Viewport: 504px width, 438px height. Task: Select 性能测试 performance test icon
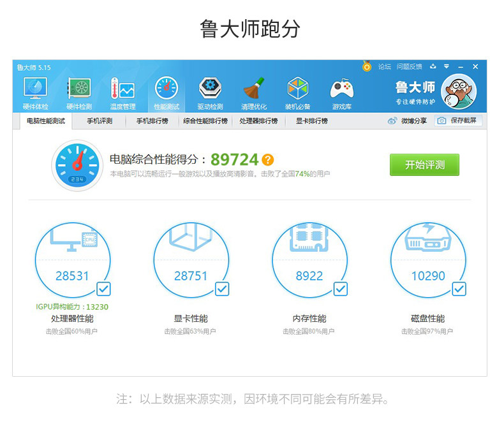point(167,88)
